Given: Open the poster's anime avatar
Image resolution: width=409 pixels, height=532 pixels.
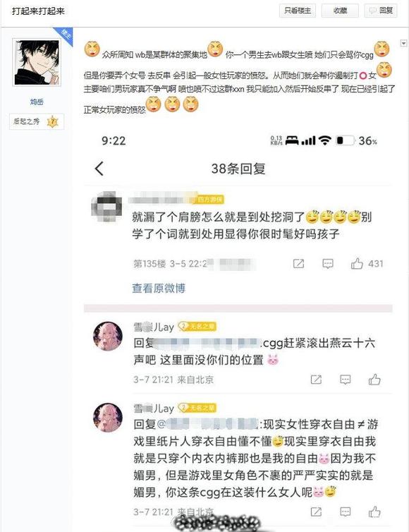Looking at the screenshot, I should point(37,62).
